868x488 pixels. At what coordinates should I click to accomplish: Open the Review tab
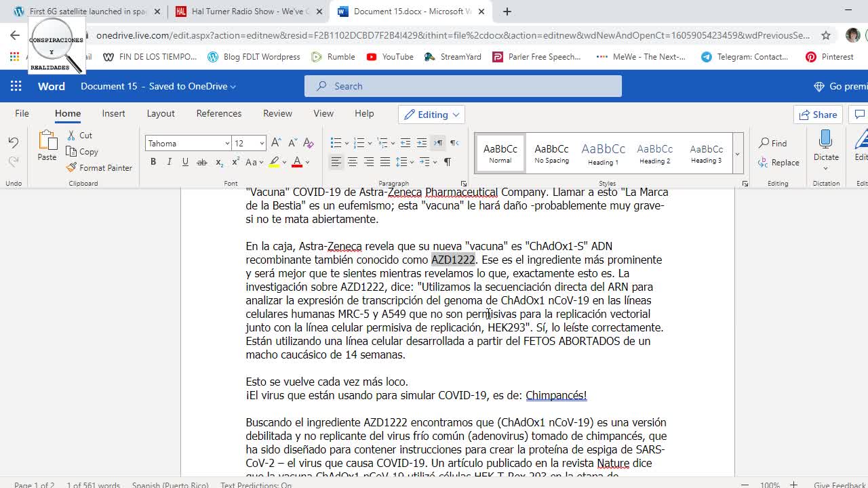pos(277,114)
